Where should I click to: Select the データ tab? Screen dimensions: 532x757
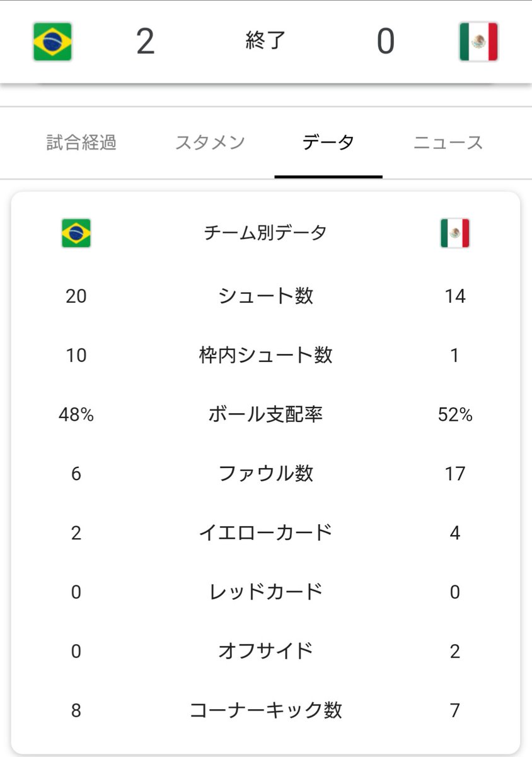(328, 143)
